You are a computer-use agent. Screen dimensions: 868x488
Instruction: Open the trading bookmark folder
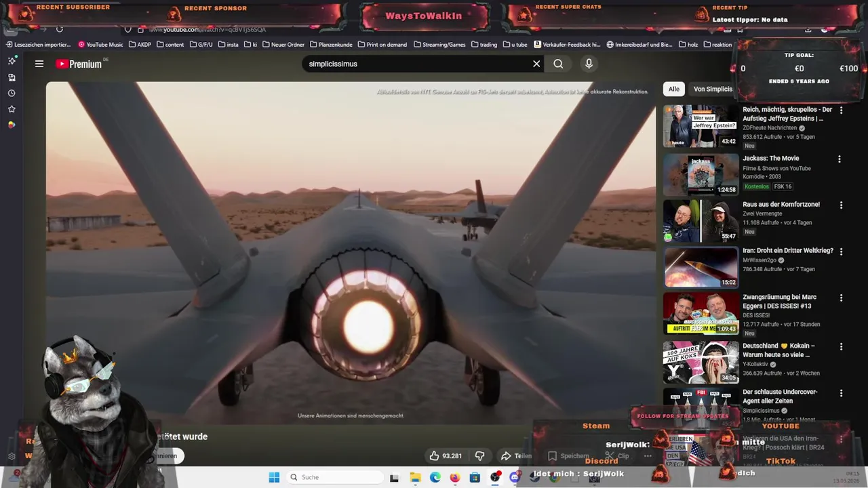point(484,45)
